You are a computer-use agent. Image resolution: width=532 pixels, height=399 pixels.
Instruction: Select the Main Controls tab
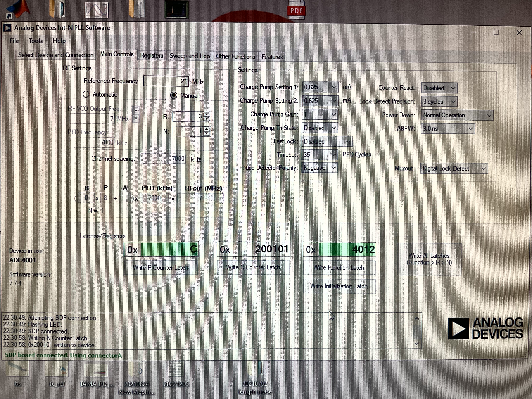tap(117, 54)
